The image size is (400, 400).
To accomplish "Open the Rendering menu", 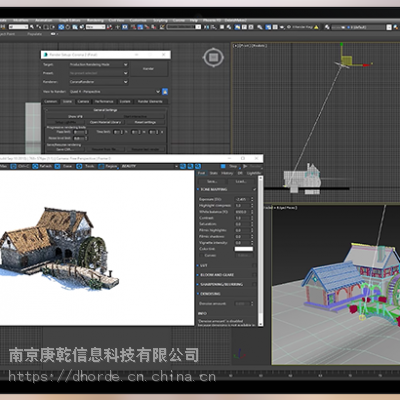I will tap(95, 20).
